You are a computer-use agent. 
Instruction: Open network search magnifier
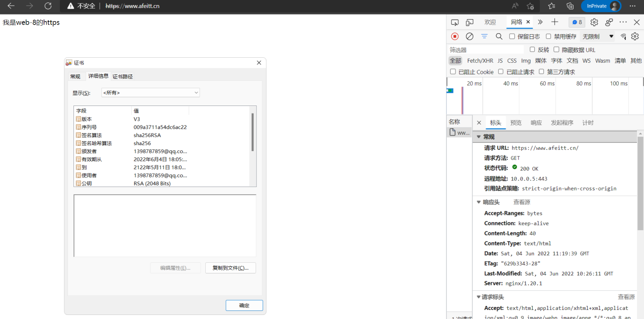tap(499, 36)
